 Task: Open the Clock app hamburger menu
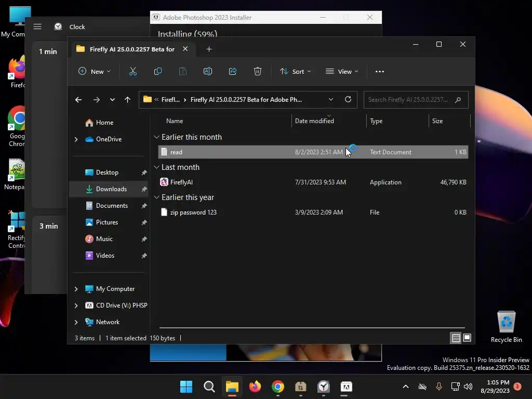[37, 27]
